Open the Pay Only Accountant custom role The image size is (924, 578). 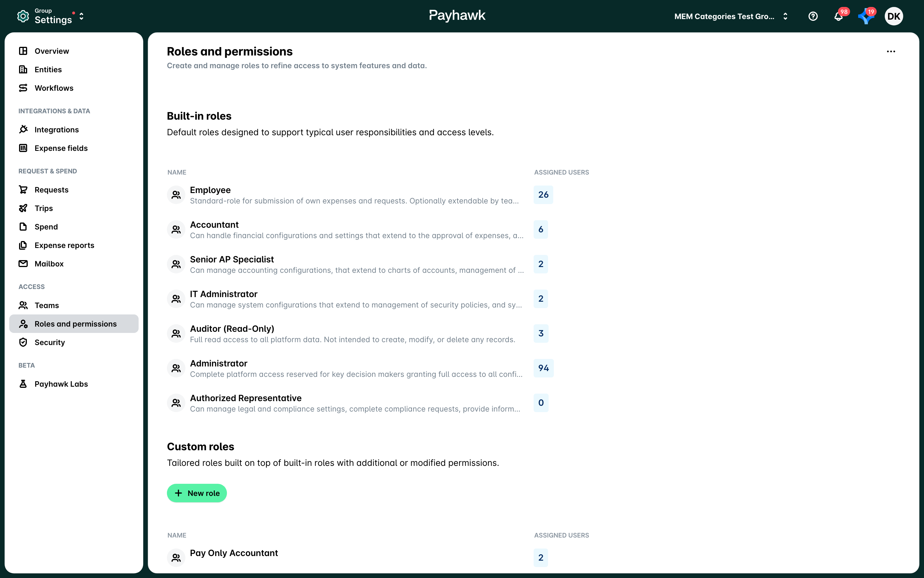pyautogui.click(x=234, y=553)
